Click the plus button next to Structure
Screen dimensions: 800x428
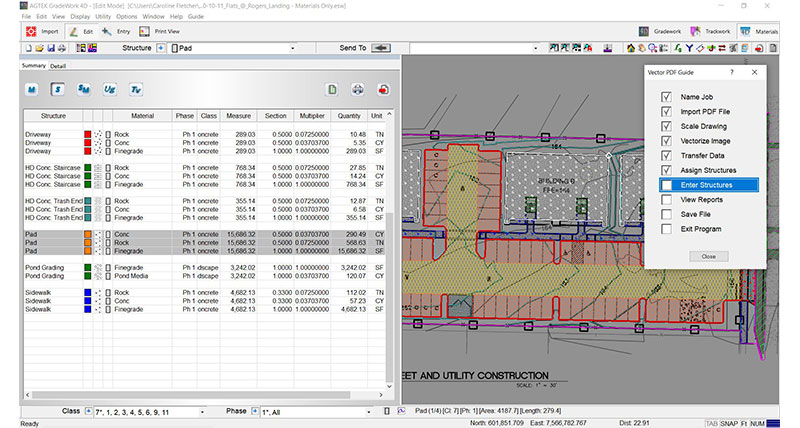[161, 48]
